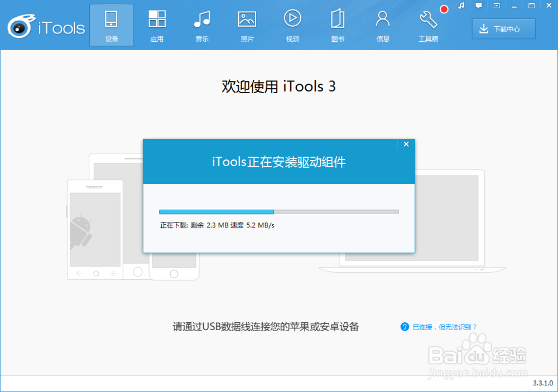Go to the 照片 (Photos) tab
The image size is (558, 392).
coord(247,26)
